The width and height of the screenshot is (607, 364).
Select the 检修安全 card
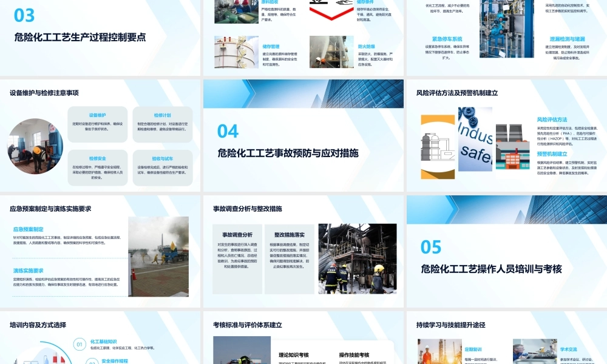pos(98,167)
